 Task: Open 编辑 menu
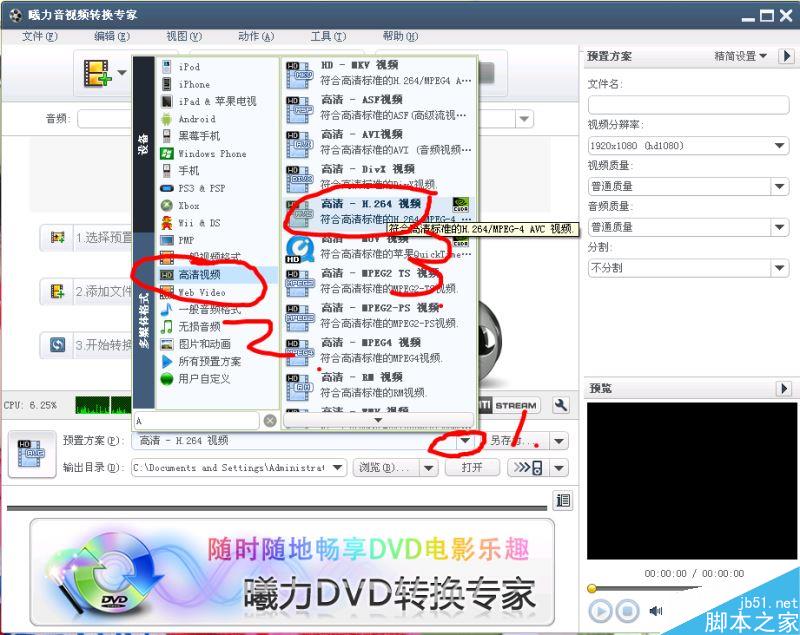pos(112,37)
